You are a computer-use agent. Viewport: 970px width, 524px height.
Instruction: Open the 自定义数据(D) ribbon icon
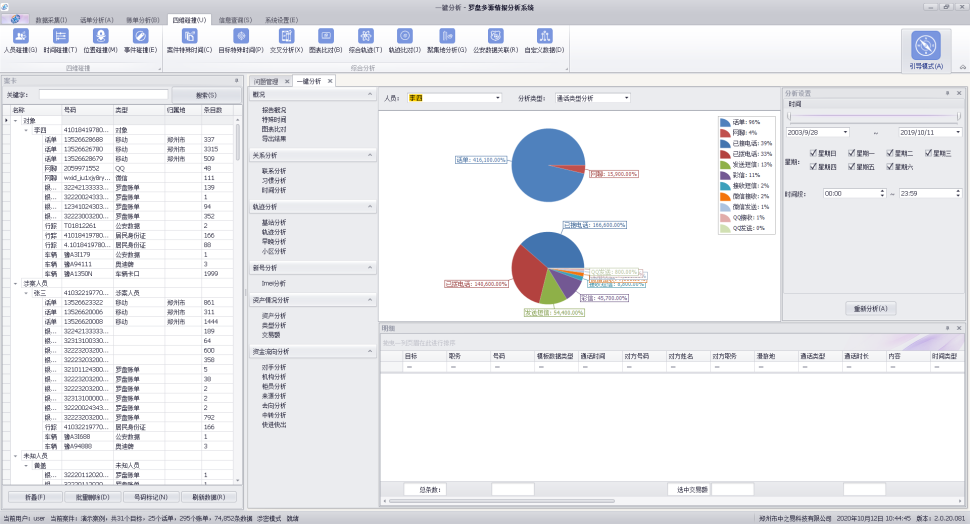(x=544, y=41)
